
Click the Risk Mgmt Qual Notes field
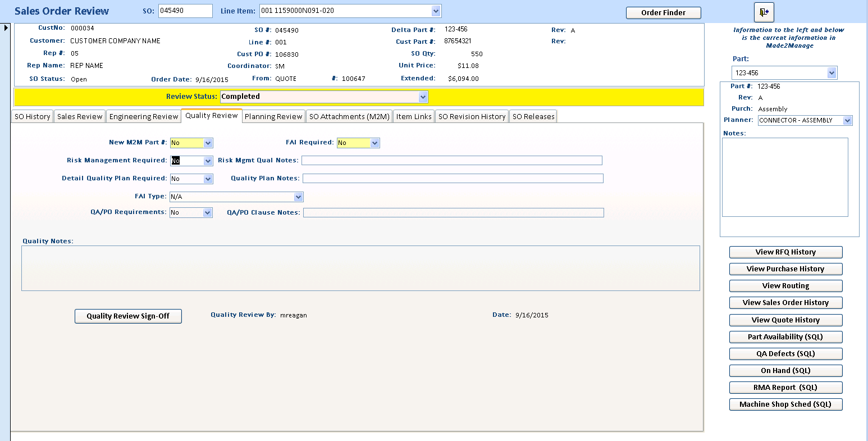[x=452, y=161]
